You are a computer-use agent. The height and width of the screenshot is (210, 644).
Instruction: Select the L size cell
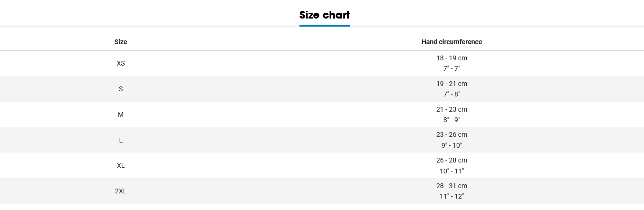[121, 140]
